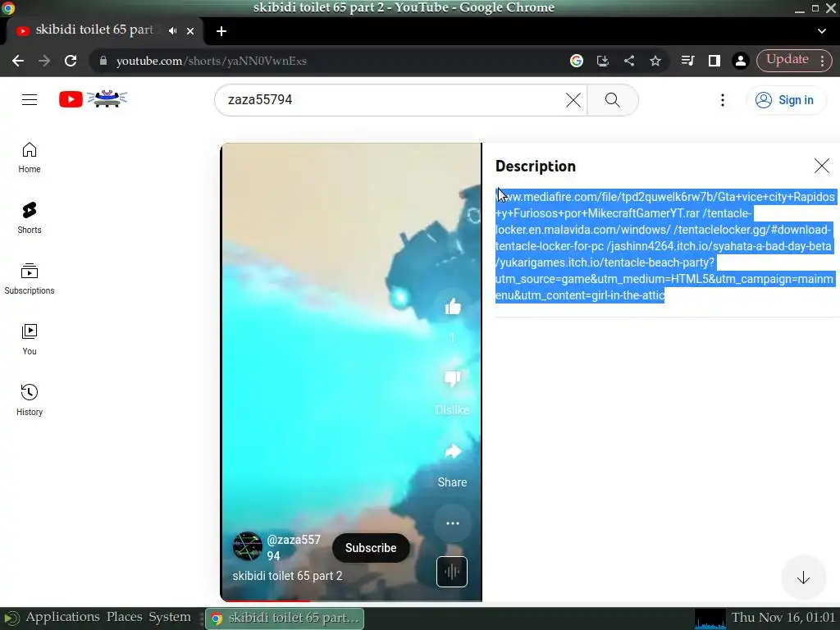
Task: Open the Places menu
Action: (125, 617)
